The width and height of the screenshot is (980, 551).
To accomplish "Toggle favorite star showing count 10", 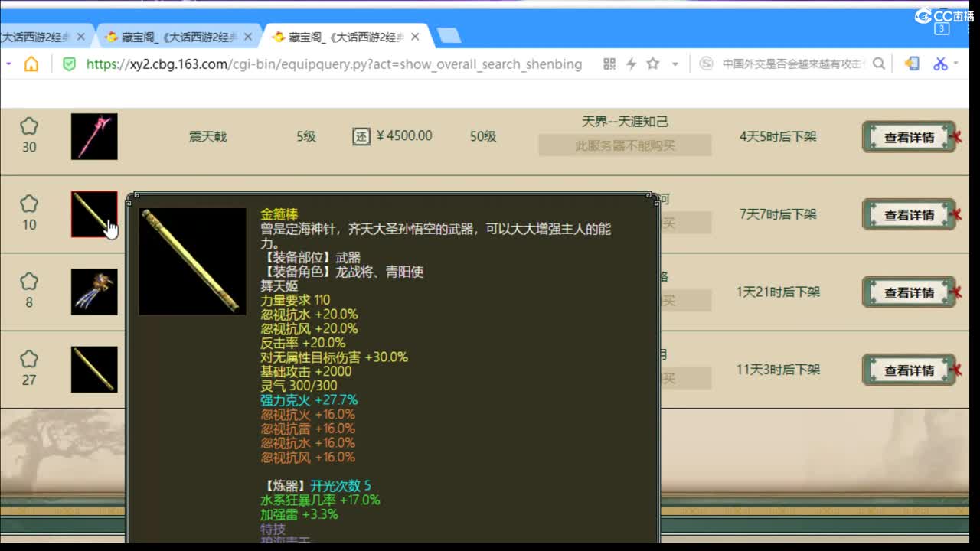I will [29, 204].
